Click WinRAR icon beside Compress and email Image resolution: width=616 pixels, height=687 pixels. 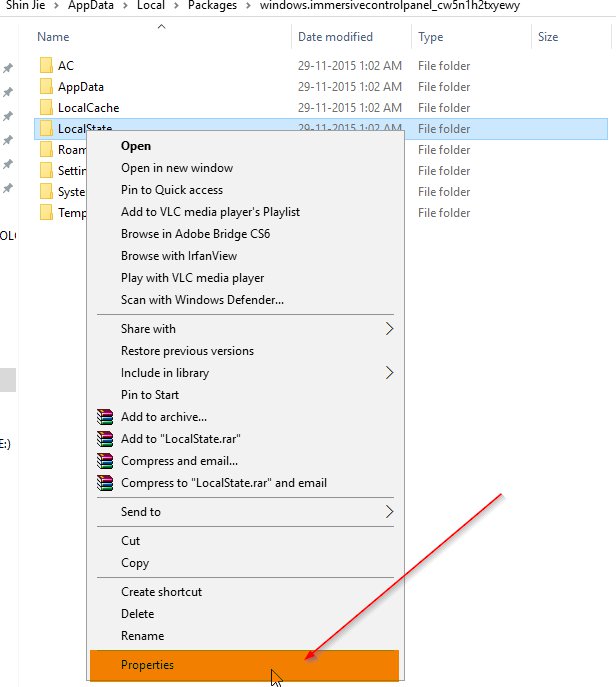click(x=104, y=461)
